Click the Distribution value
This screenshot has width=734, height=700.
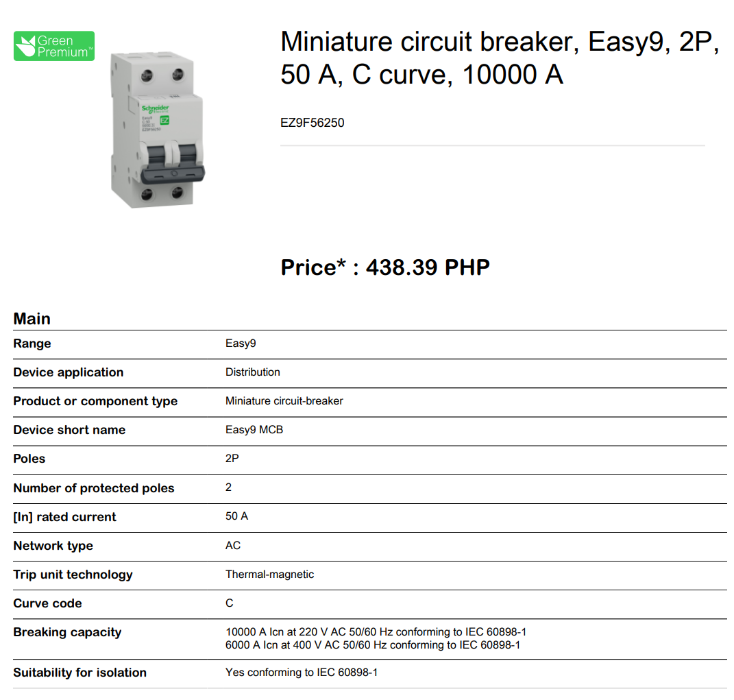pos(252,372)
